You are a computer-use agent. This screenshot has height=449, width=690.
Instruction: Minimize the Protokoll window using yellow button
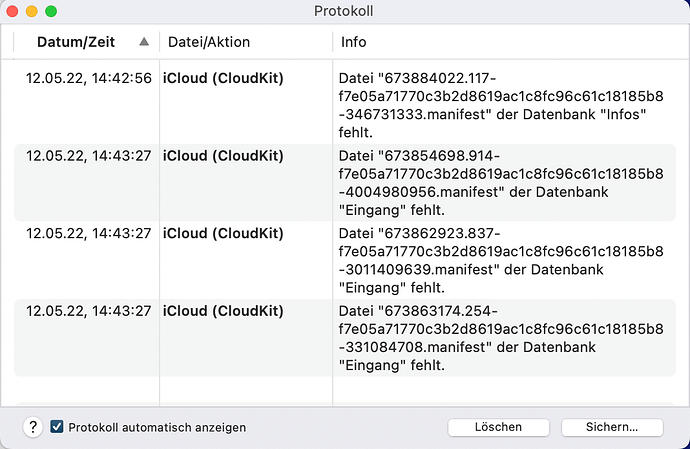[x=32, y=11]
